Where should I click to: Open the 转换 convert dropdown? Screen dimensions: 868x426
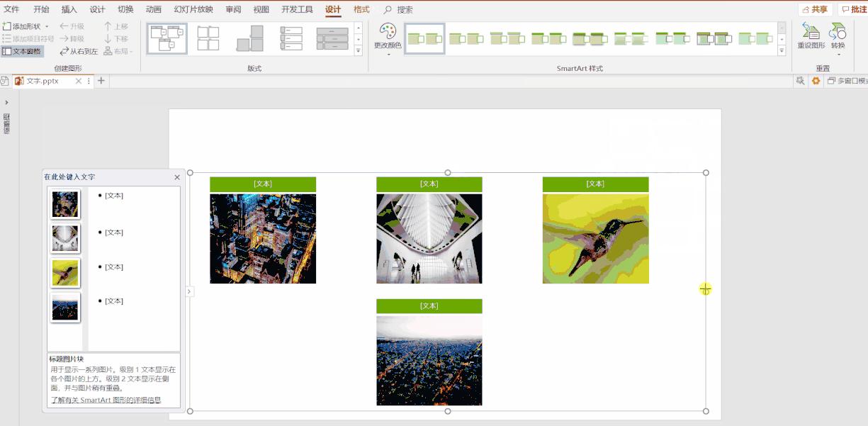pyautogui.click(x=838, y=39)
